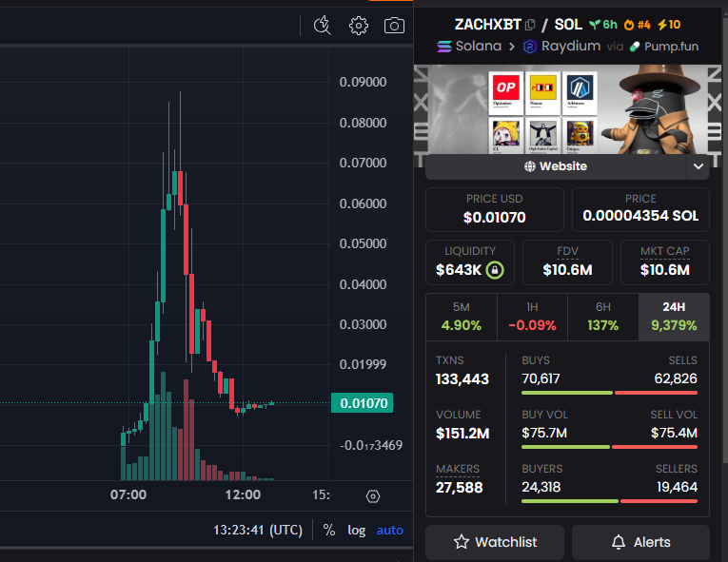Click the MAKERS 27,588 value
Screen dimensions: 728x562
pyautogui.click(x=460, y=488)
